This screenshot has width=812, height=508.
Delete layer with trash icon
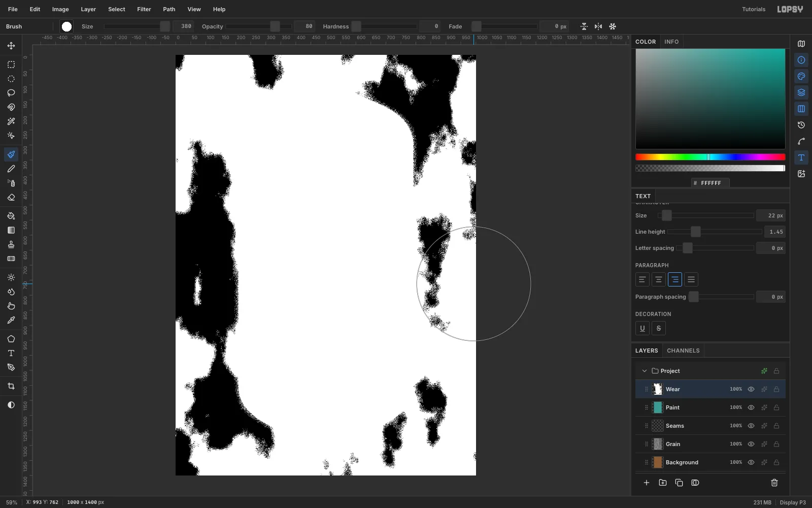coord(774,483)
